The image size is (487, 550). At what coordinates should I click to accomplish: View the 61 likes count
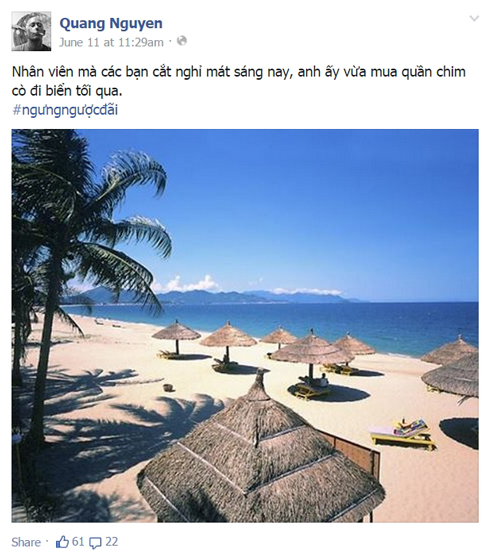coord(78,542)
